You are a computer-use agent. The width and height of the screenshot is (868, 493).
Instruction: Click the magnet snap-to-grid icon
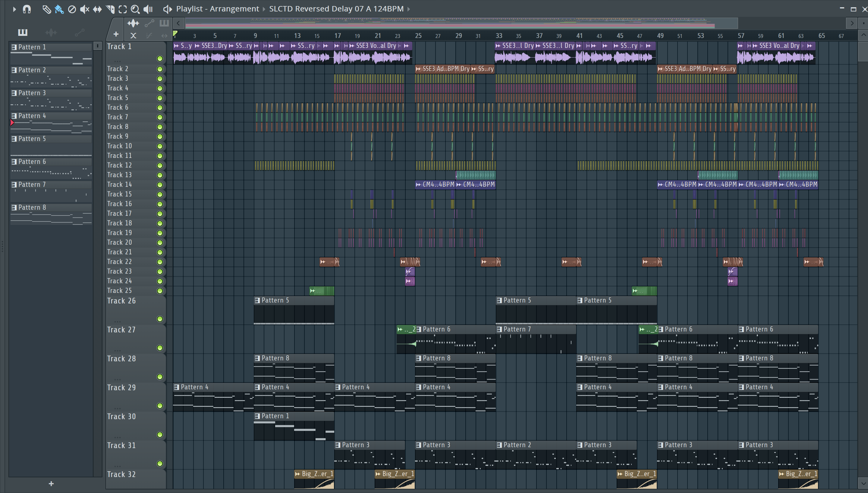coord(27,9)
